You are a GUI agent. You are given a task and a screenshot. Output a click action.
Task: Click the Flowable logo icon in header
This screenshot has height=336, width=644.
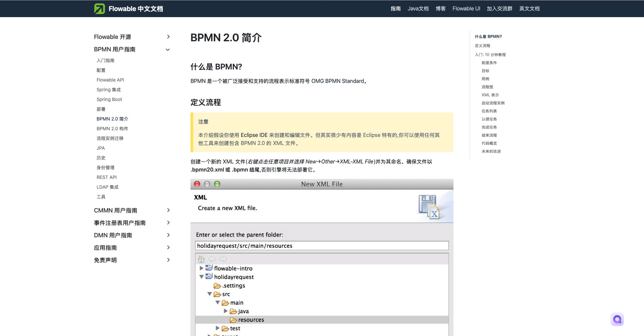99,9
